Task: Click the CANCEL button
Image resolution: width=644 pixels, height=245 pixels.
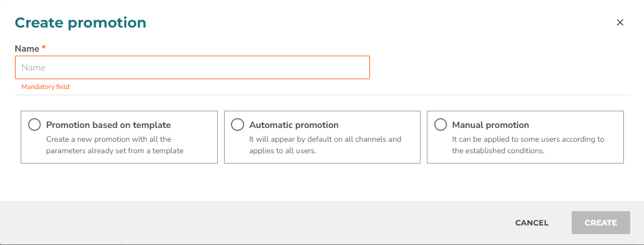Action: click(532, 223)
